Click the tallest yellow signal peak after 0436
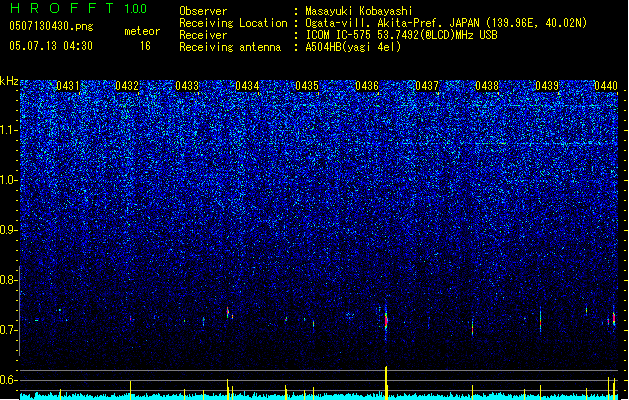 pos(386,382)
